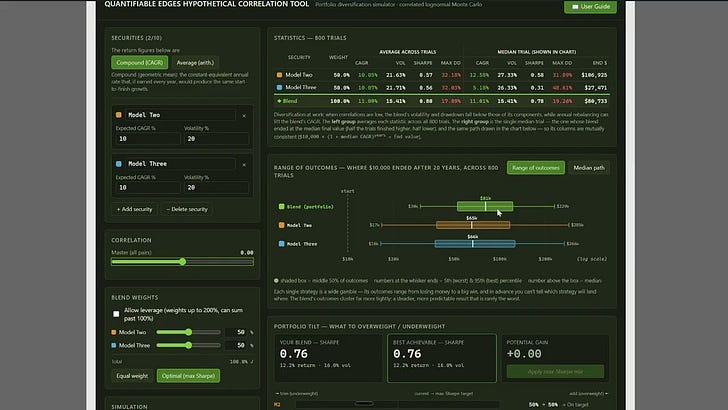Viewport: 728px width, 410px height.
Task: Set blend to Equal weight
Action: coord(132,376)
